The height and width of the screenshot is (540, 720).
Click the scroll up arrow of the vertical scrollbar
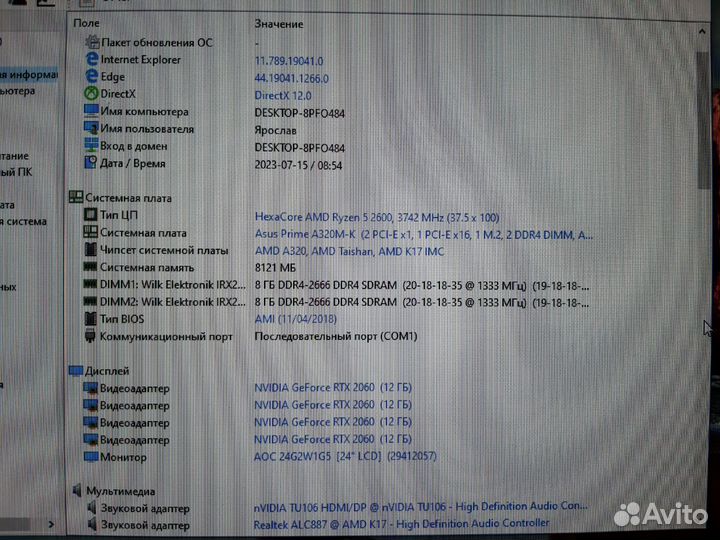point(702,32)
